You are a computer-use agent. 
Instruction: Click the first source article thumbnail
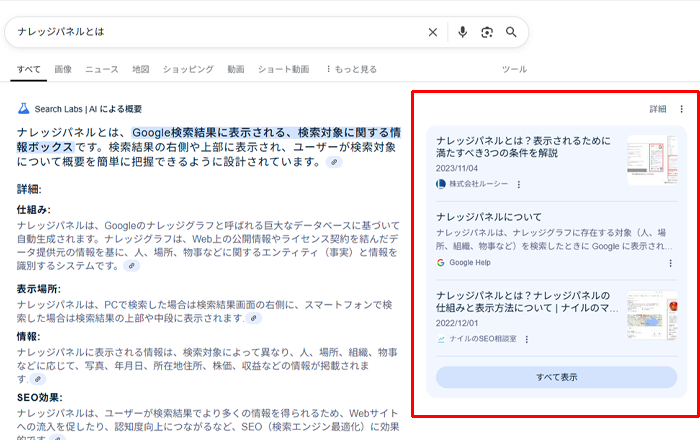click(652, 160)
